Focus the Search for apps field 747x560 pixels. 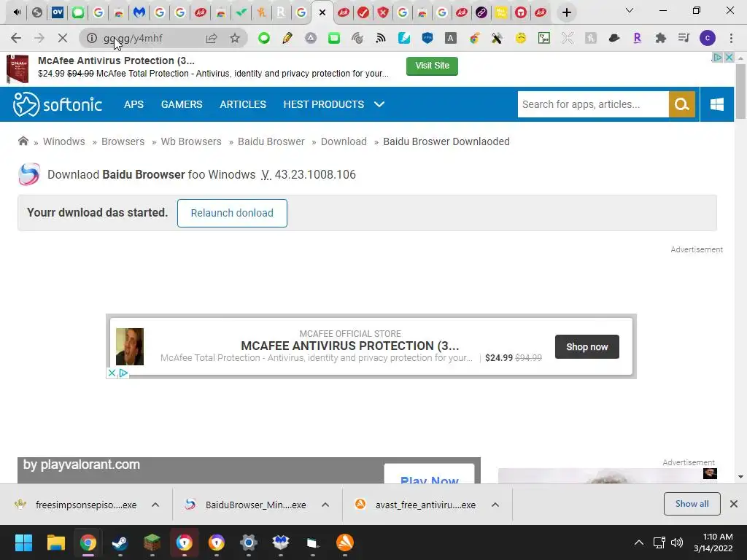click(x=593, y=104)
